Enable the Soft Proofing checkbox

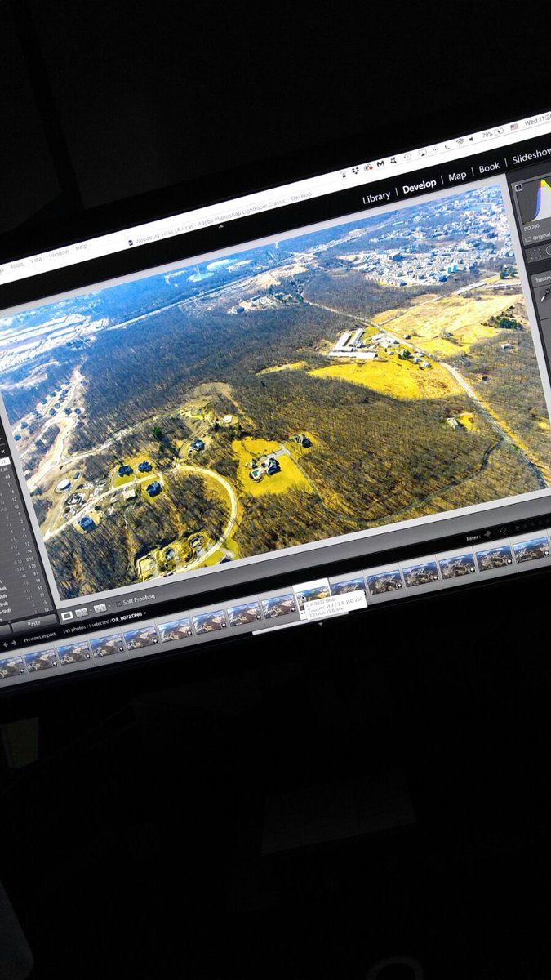[117, 604]
